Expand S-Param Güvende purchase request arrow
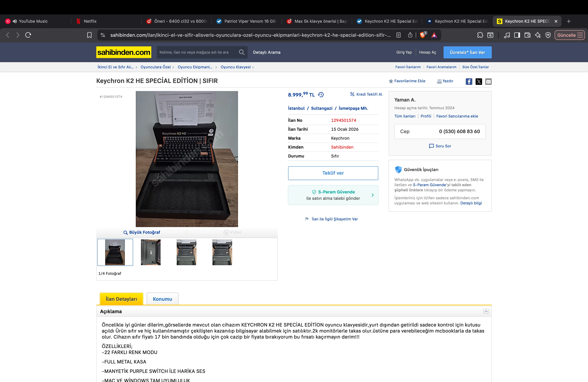 coord(373,195)
